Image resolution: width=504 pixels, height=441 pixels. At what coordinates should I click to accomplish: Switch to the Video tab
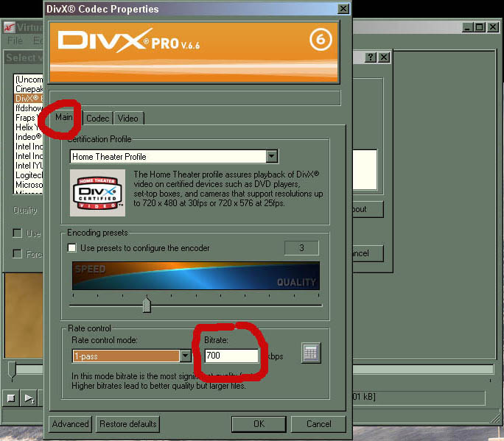[x=128, y=119]
